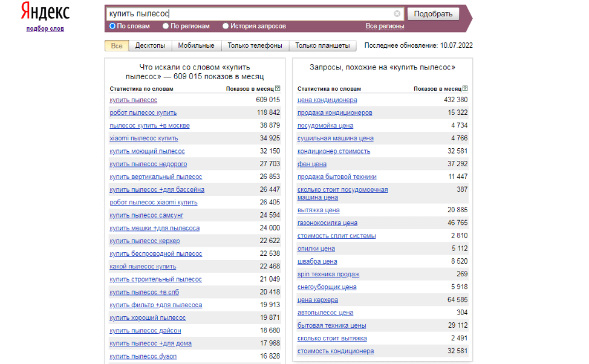Open 'купить мешки +для пылесоса' link
The width and height of the screenshot is (589, 364).
point(155,228)
